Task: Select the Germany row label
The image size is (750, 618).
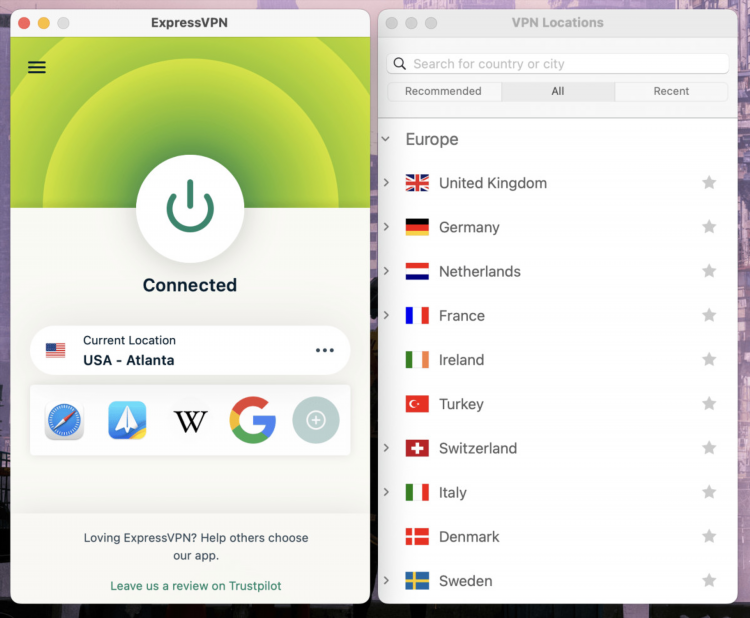Action: click(x=469, y=227)
